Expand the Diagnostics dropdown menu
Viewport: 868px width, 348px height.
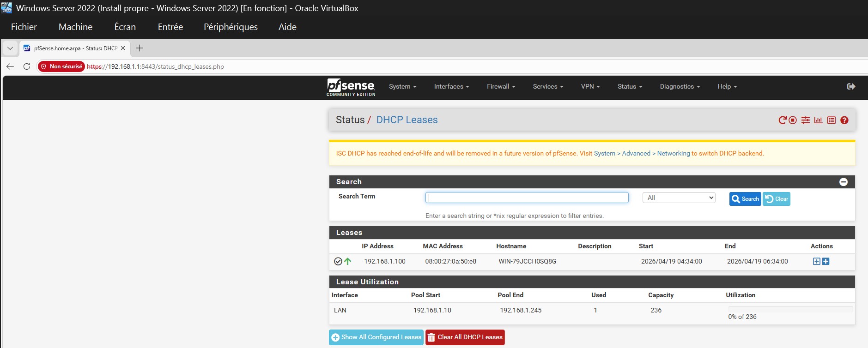680,86
